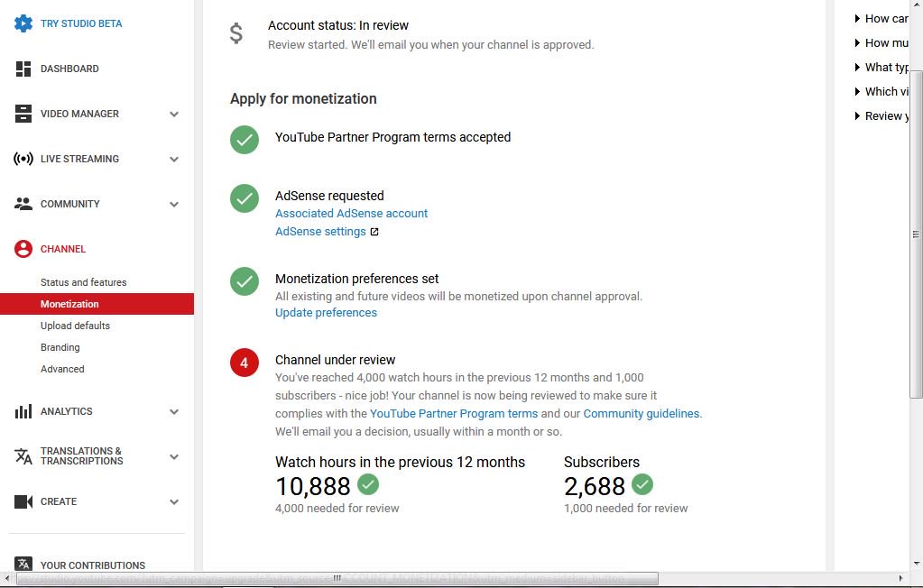Click the green checkmark beside AdSense requested
Image resolution: width=923 pixels, height=588 pixels.
click(x=245, y=198)
